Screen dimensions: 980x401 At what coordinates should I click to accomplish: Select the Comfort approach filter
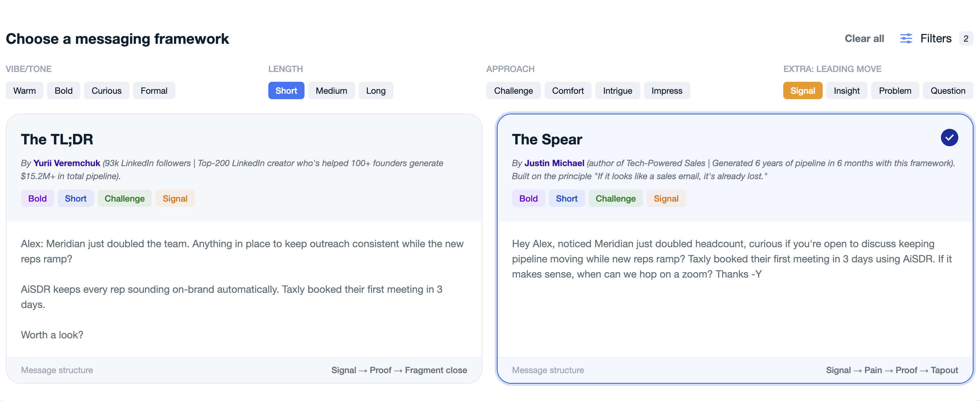click(568, 90)
